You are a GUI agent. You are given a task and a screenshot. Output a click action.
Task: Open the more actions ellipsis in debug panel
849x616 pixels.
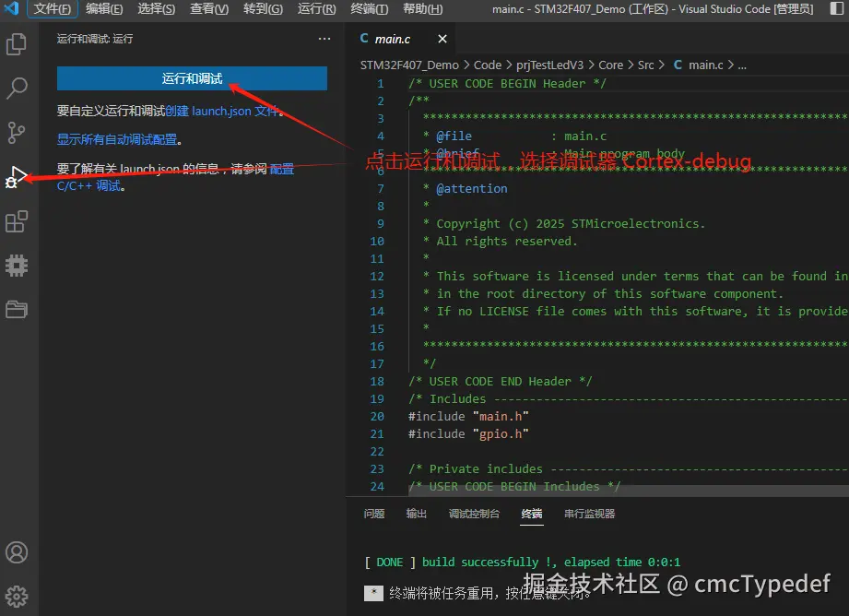[324, 39]
